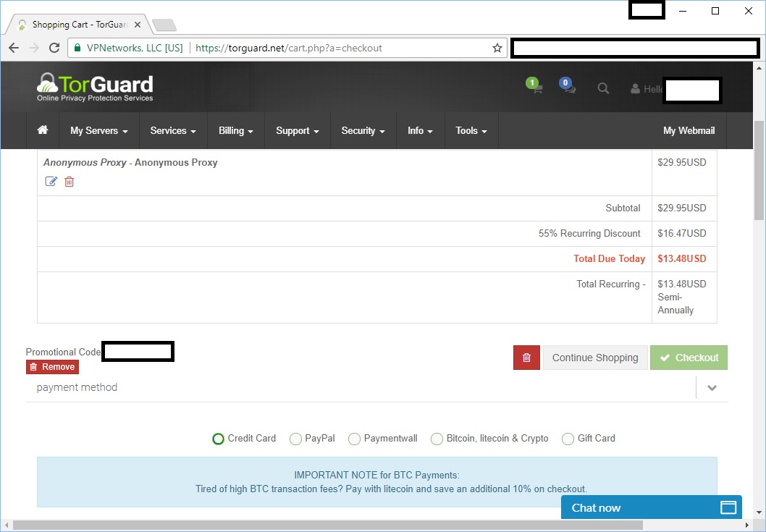Open the Services dropdown menu
This screenshot has width=766, height=532.
click(x=174, y=130)
